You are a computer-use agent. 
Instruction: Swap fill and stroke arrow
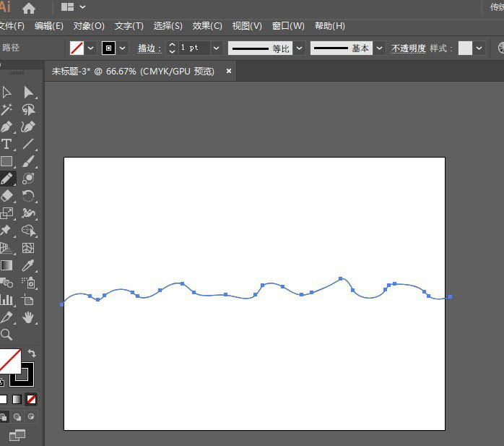click(x=32, y=353)
